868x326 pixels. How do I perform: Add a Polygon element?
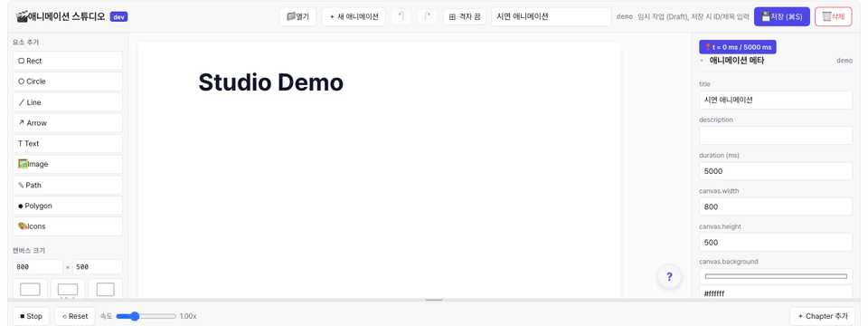(68, 206)
